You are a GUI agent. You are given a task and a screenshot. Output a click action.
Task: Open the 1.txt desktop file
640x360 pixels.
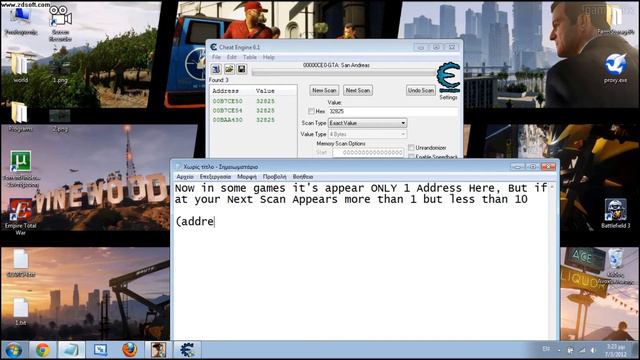coord(20,311)
